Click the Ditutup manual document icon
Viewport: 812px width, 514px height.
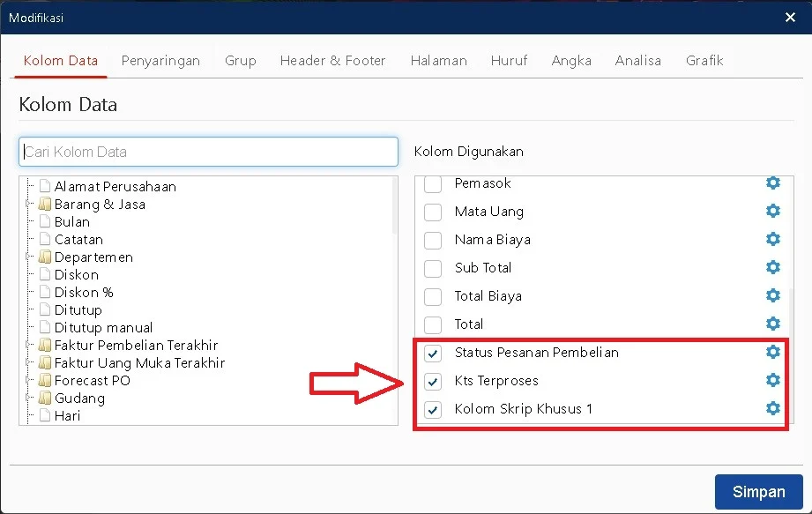[x=45, y=327]
